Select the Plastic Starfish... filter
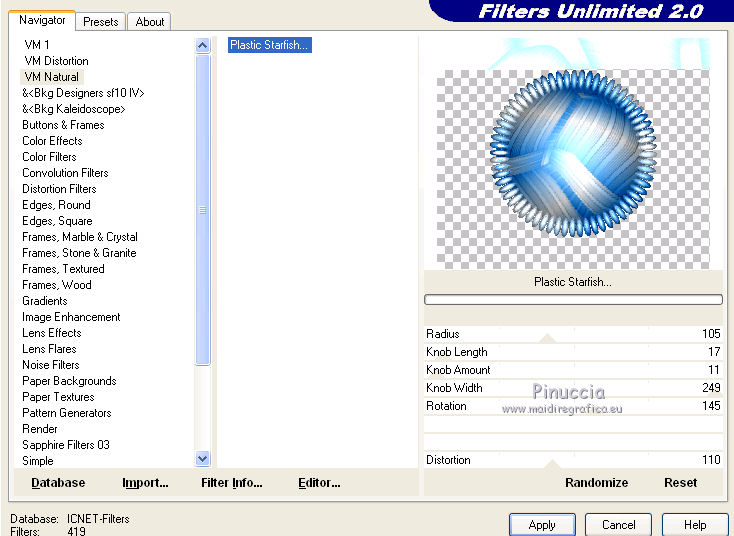734x536 pixels. click(x=270, y=45)
